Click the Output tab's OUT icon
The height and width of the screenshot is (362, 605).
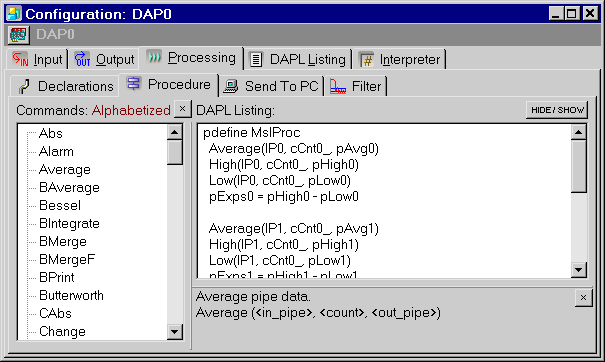(x=82, y=59)
